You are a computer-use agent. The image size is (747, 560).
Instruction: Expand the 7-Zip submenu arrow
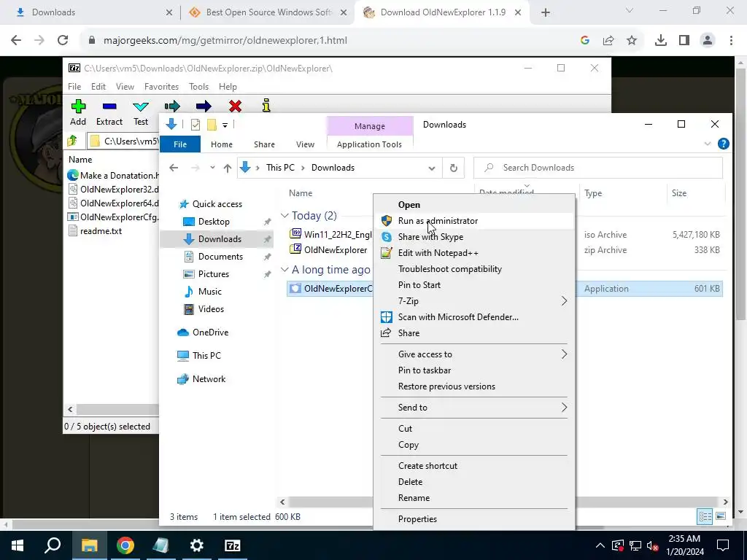[564, 301]
